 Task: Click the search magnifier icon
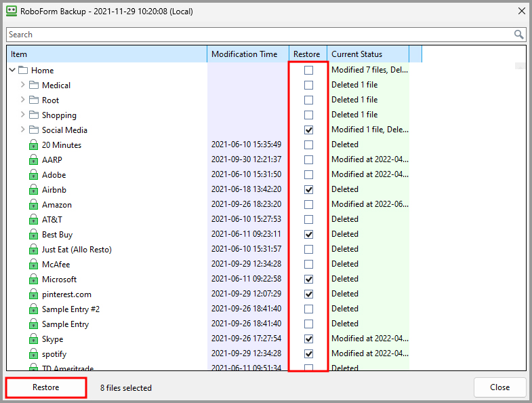click(x=518, y=35)
